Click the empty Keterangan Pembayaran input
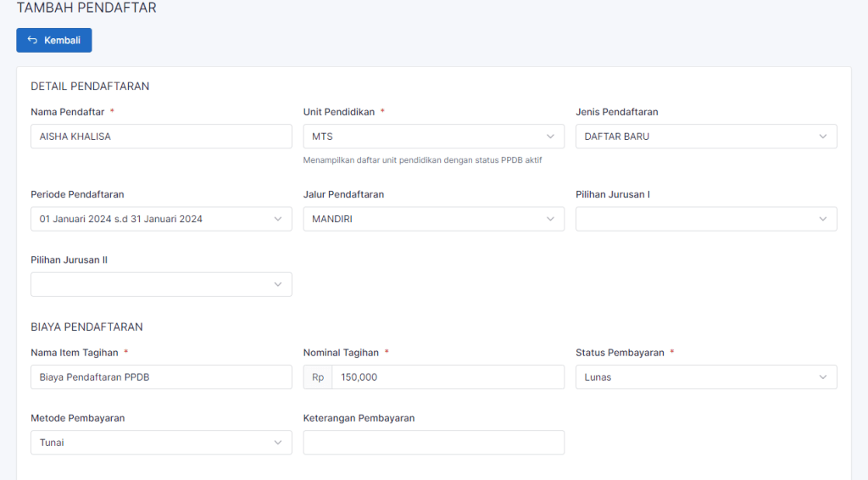This screenshot has height=480, width=868. [x=433, y=443]
